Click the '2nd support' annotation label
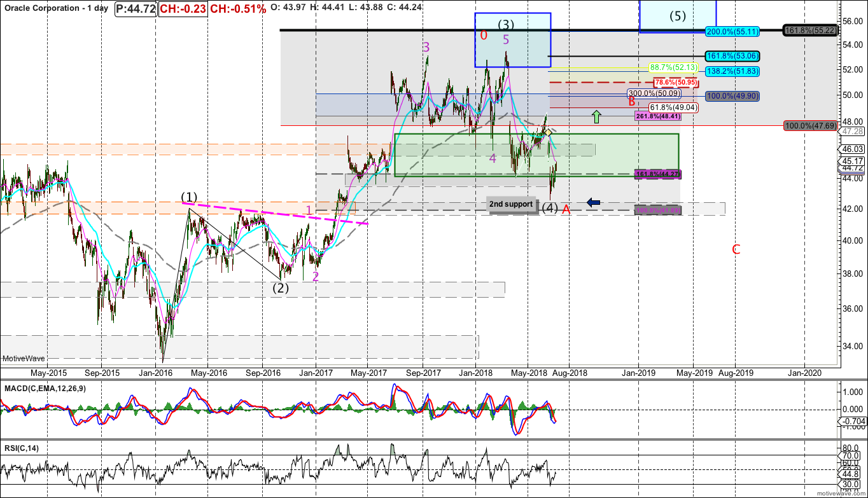This screenshot has height=498, width=868. pos(510,204)
